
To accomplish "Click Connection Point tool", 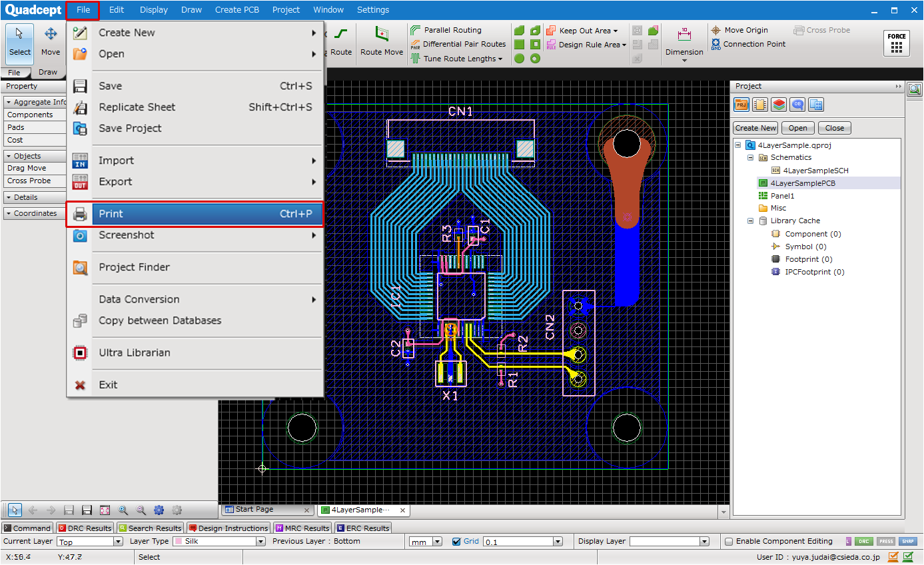I will click(748, 44).
